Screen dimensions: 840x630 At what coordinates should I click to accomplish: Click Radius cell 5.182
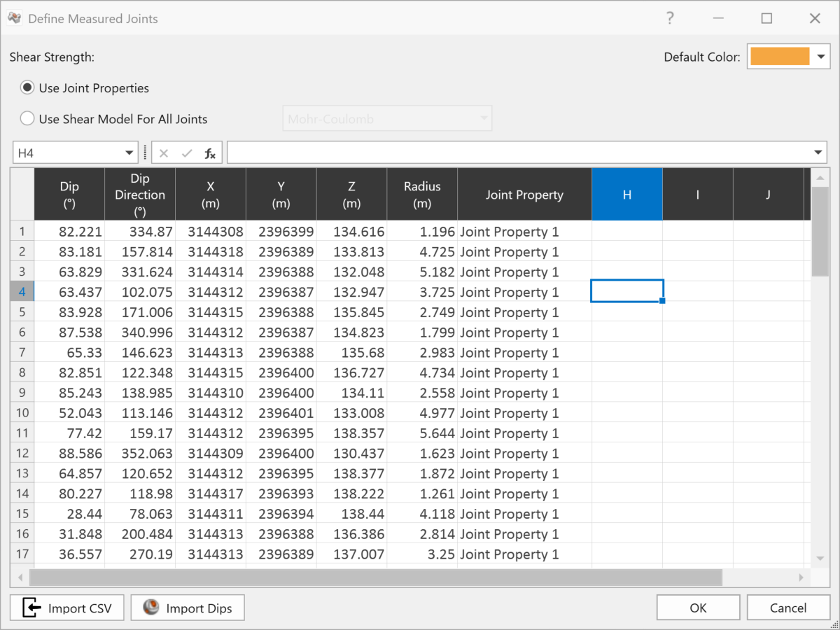pyautogui.click(x=422, y=272)
